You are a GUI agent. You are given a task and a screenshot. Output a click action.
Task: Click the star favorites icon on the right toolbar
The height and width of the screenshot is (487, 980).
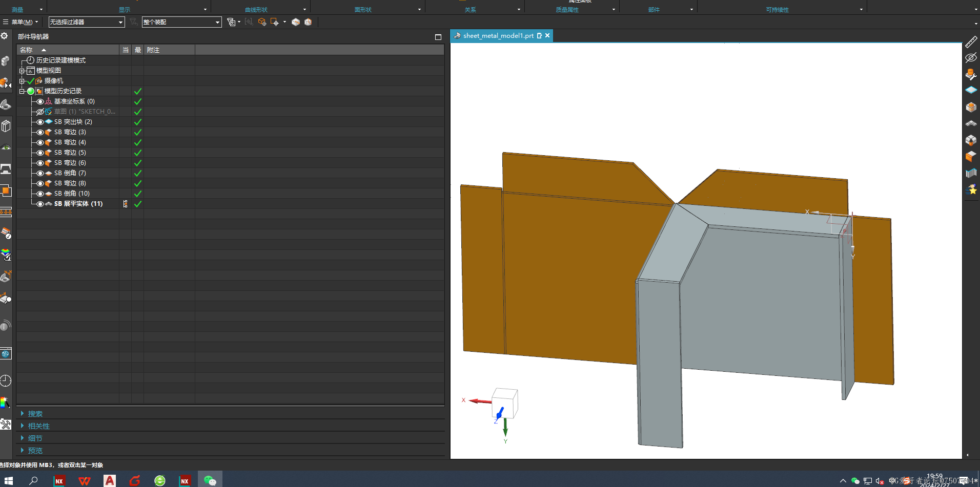coord(971,190)
